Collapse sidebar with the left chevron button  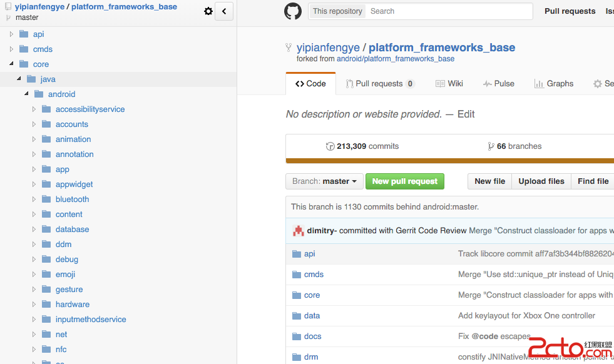(x=224, y=11)
